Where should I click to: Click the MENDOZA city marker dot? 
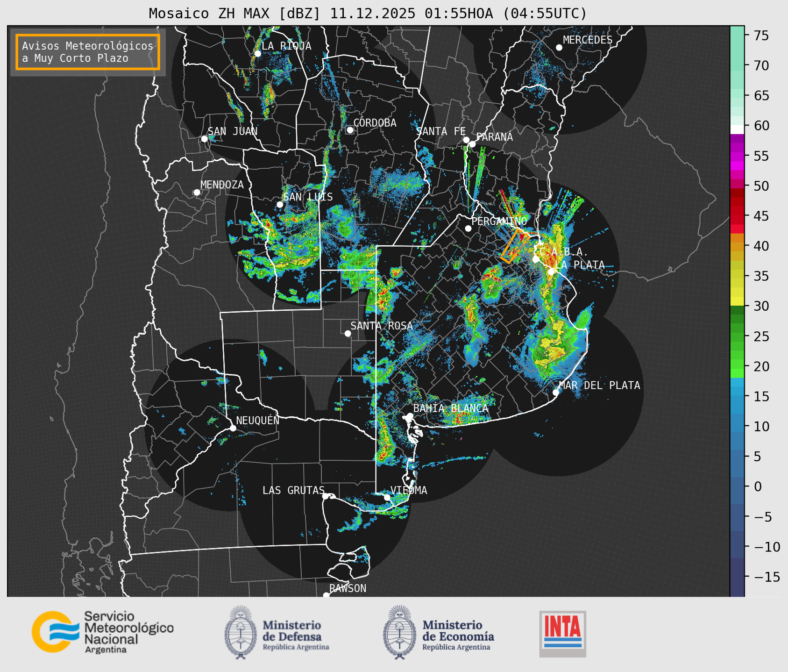pyautogui.click(x=197, y=193)
